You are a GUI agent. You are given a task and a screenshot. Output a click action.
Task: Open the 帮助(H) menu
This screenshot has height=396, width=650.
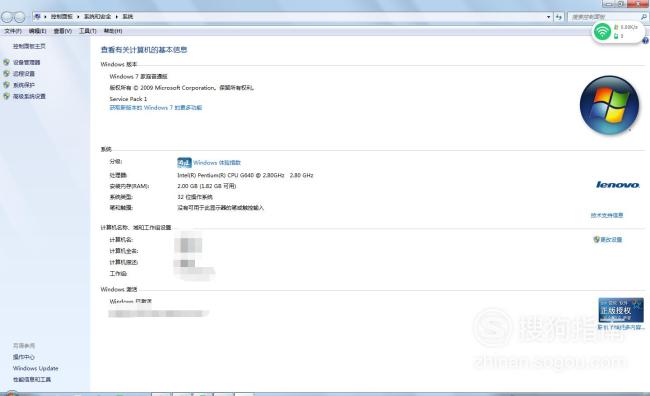(113, 31)
